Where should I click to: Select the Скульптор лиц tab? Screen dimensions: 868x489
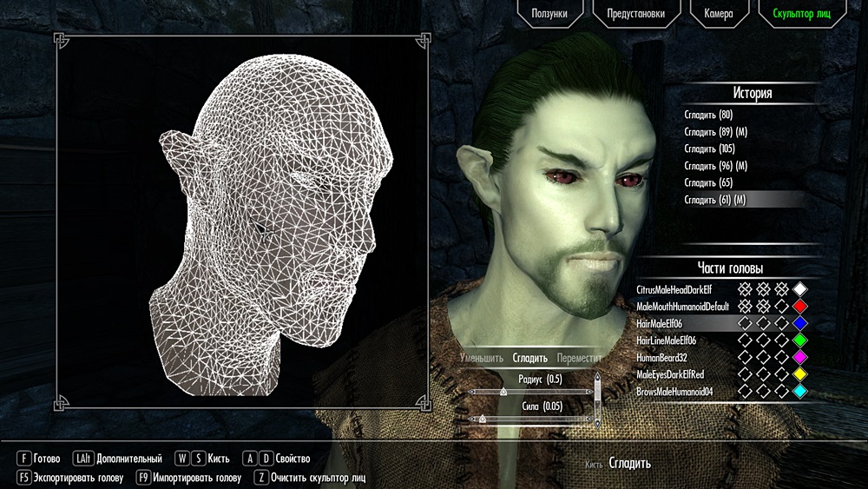[801, 13]
